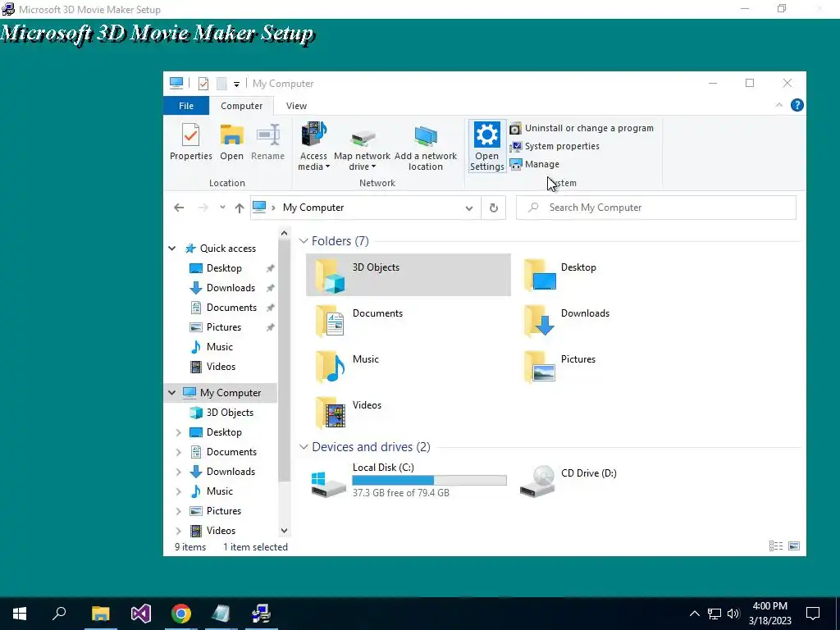Open the volume control in tray
The height and width of the screenshot is (630, 840).
[x=733, y=614]
